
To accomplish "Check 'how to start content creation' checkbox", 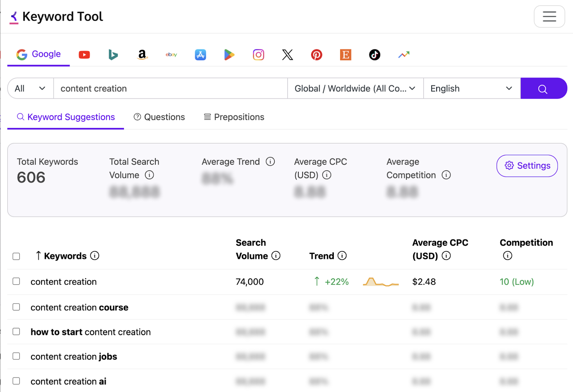I will coord(16,332).
